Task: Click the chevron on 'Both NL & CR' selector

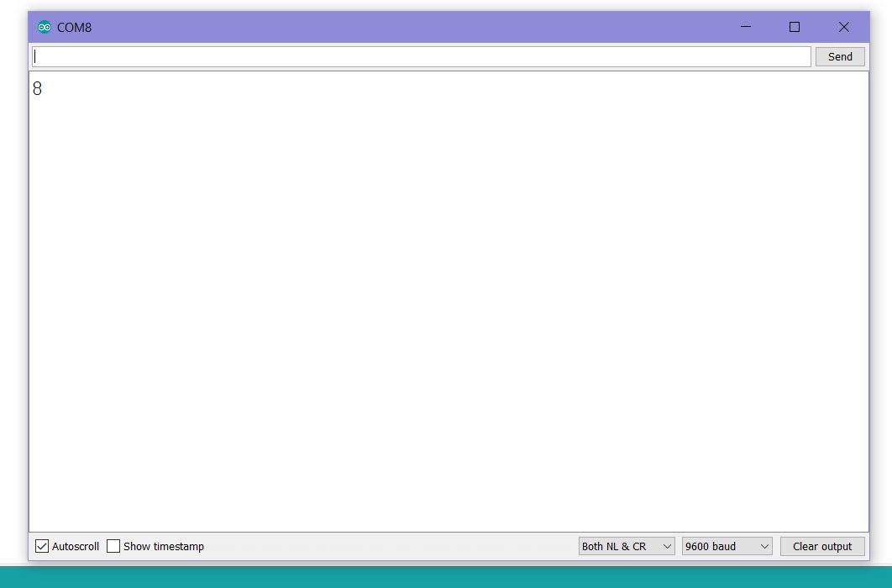Action: tap(667, 546)
